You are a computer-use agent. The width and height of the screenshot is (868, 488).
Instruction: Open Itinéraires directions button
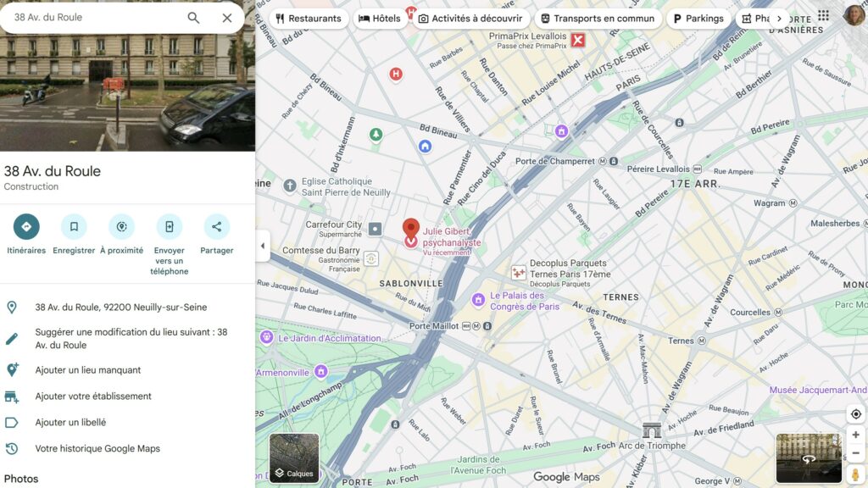click(x=26, y=227)
